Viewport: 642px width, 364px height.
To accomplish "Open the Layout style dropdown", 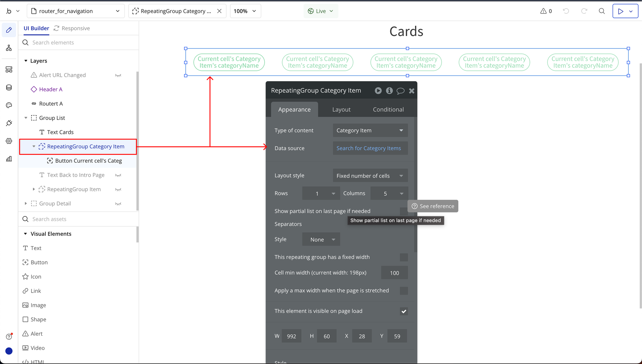I will pyautogui.click(x=370, y=176).
